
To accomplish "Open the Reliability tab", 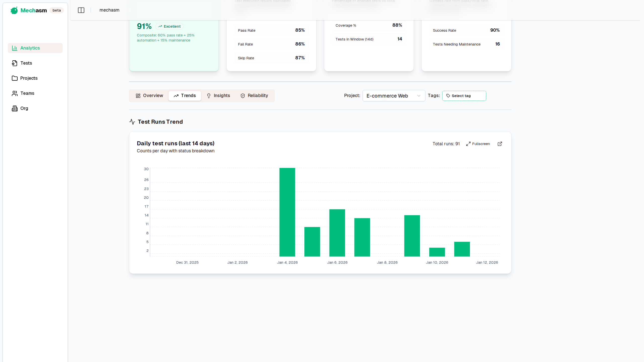I will [x=254, y=96].
